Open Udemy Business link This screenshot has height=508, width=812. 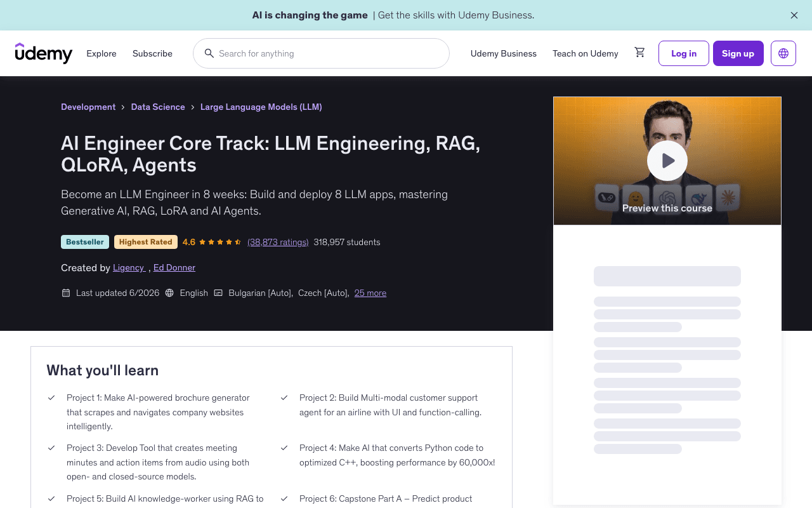[x=504, y=53]
